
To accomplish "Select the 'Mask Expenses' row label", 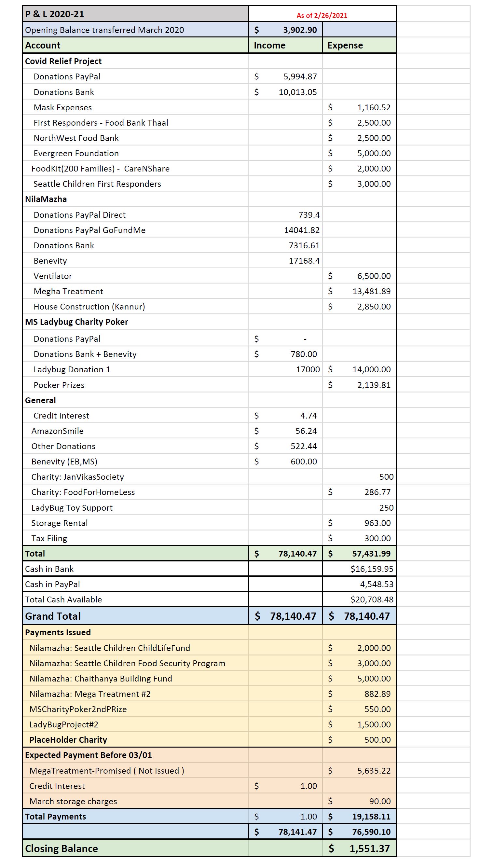I will [135, 107].
